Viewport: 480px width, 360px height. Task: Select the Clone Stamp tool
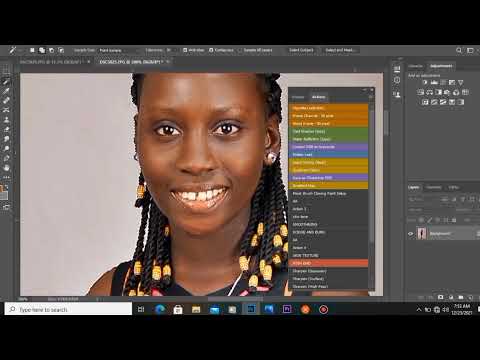[x=6, y=119]
